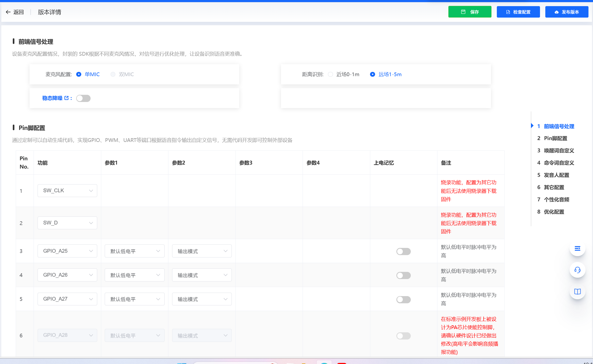Open the SW_D function selector
This screenshot has height=364, width=593.
(x=67, y=223)
